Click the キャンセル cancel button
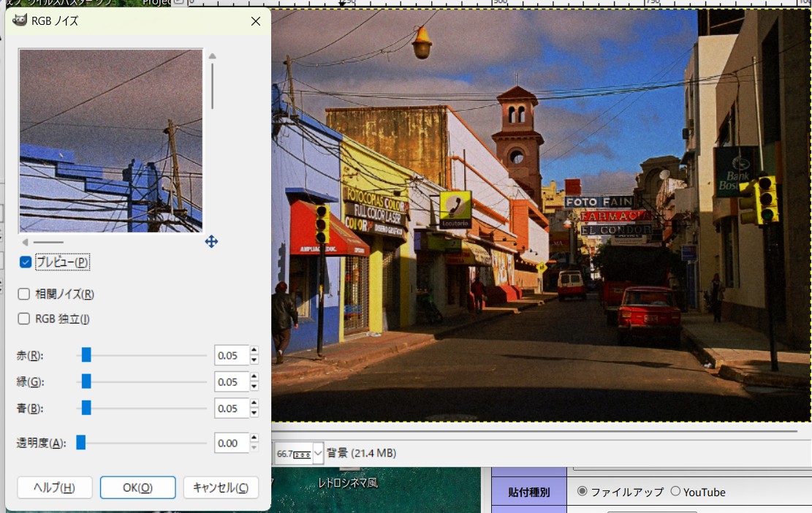This screenshot has width=812, height=513. tap(221, 487)
